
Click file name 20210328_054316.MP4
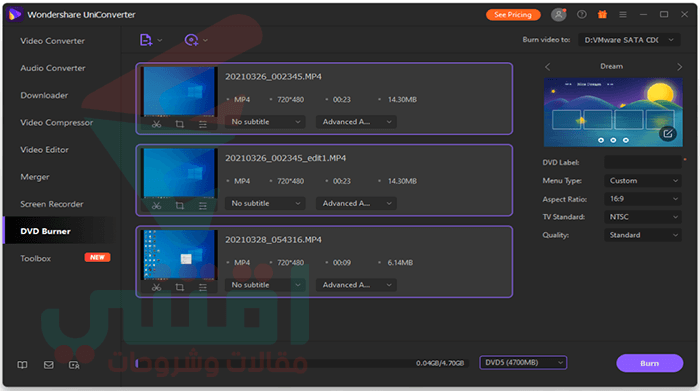[x=273, y=240]
